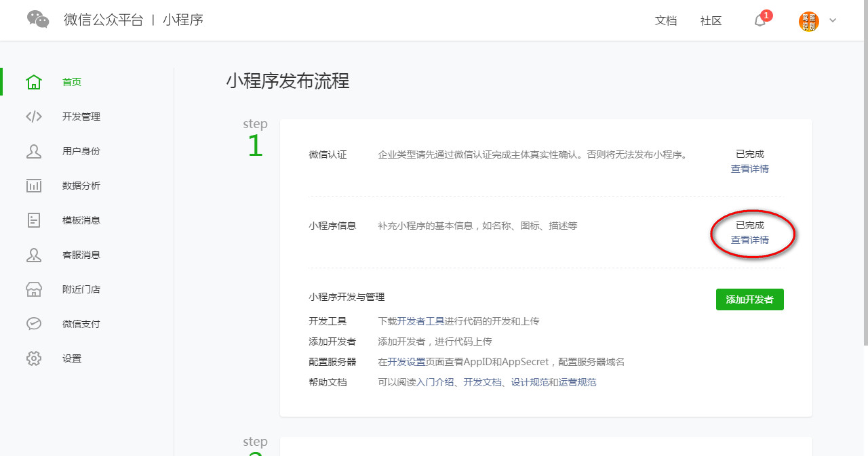
Task: Click 已完成 status of 微信认证
Action: coord(750,154)
